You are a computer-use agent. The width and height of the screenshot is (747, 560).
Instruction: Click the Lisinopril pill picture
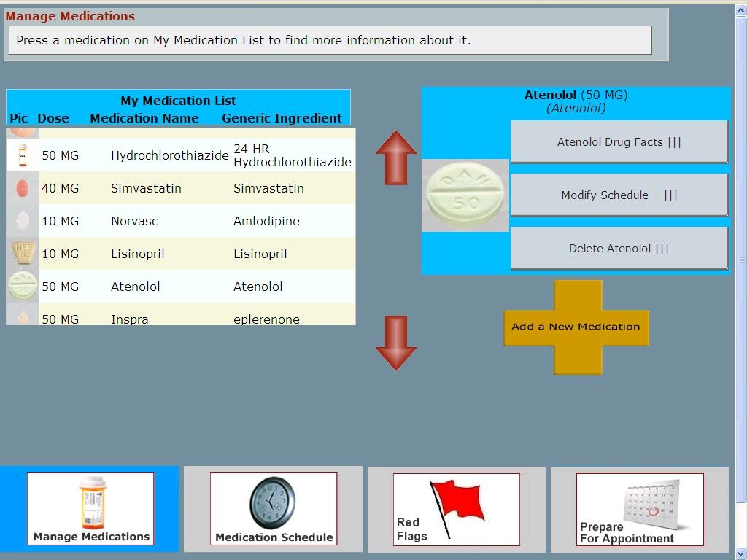click(23, 254)
